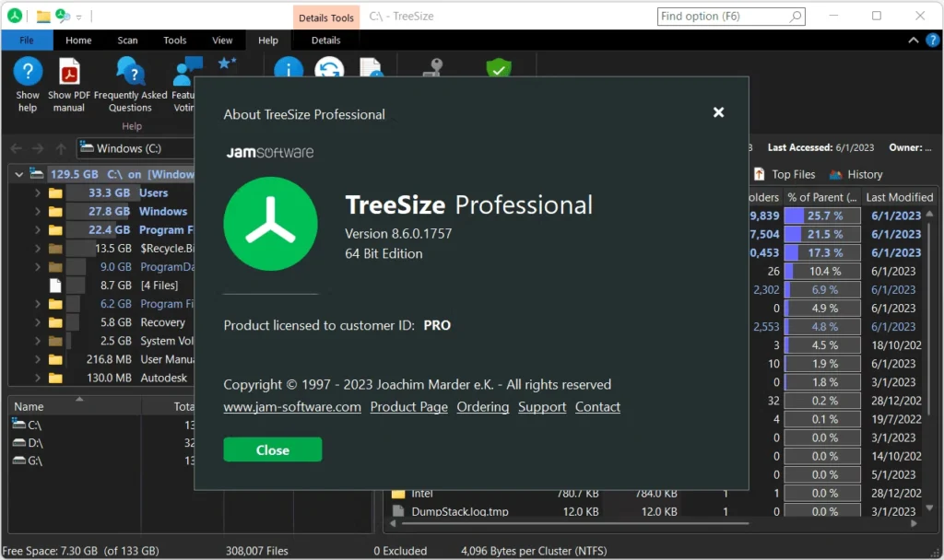Image resolution: width=944 pixels, height=560 pixels.
Task: Click the green license shield icon
Action: point(499,69)
